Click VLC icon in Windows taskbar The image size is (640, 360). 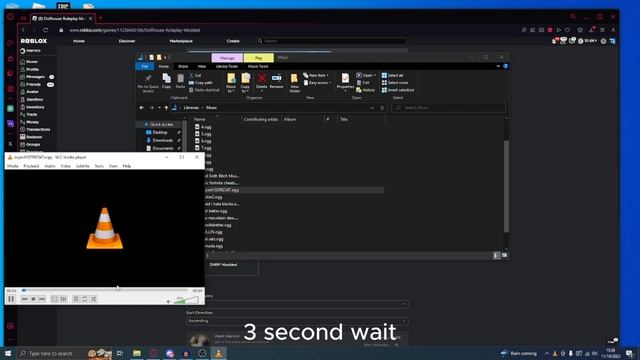[x=218, y=353]
